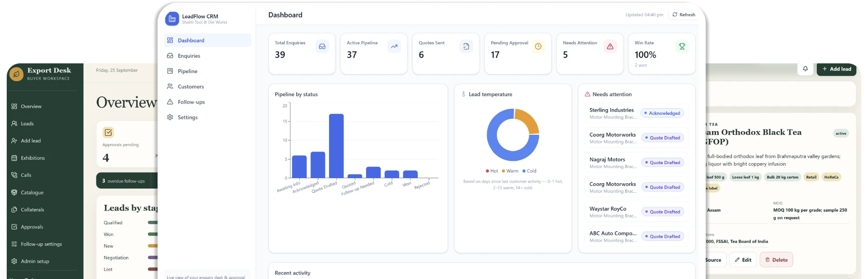Image resolution: width=868 pixels, height=279 pixels.
Task: Click the Retail tag
Action: tap(811, 177)
